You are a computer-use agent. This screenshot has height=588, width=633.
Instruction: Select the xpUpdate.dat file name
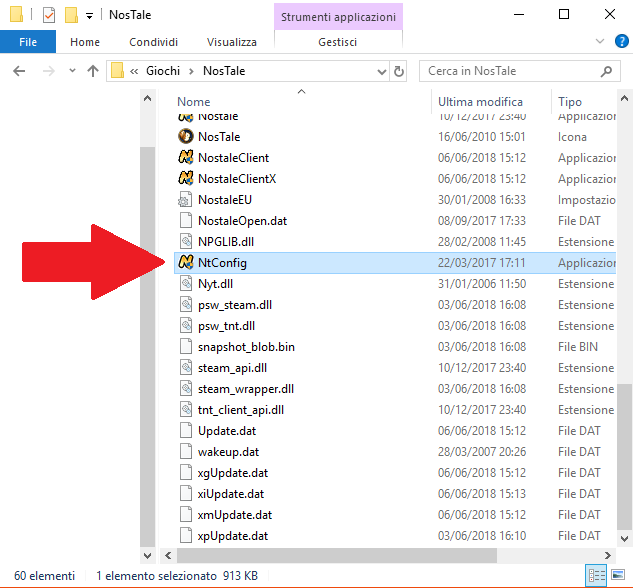click(x=233, y=536)
